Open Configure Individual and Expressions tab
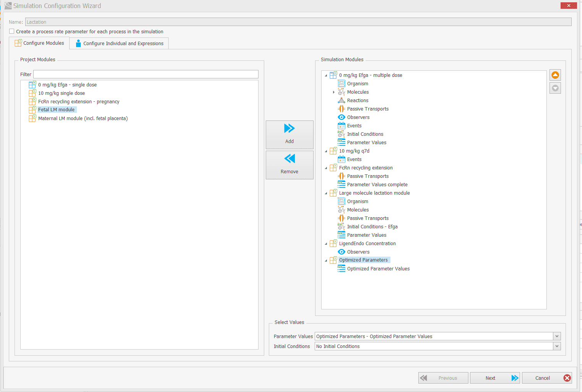Viewport: 582px width, 392px height. pyautogui.click(x=119, y=43)
